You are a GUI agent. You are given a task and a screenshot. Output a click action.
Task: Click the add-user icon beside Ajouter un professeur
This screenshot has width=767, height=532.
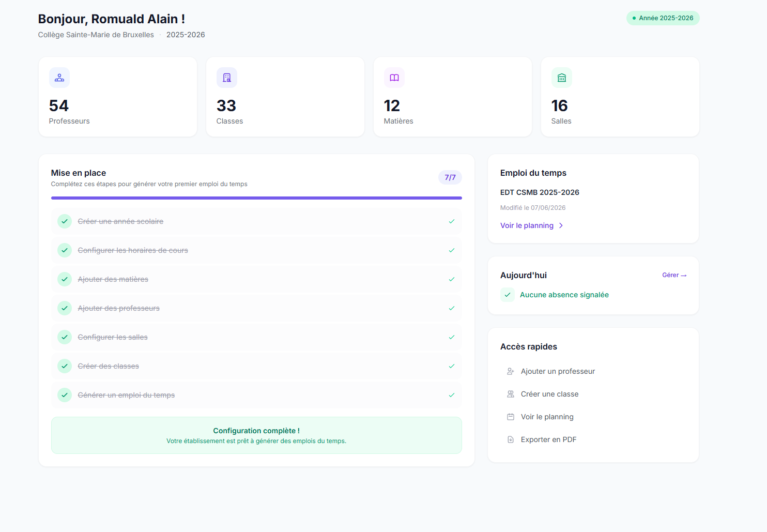(x=511, y=371)
